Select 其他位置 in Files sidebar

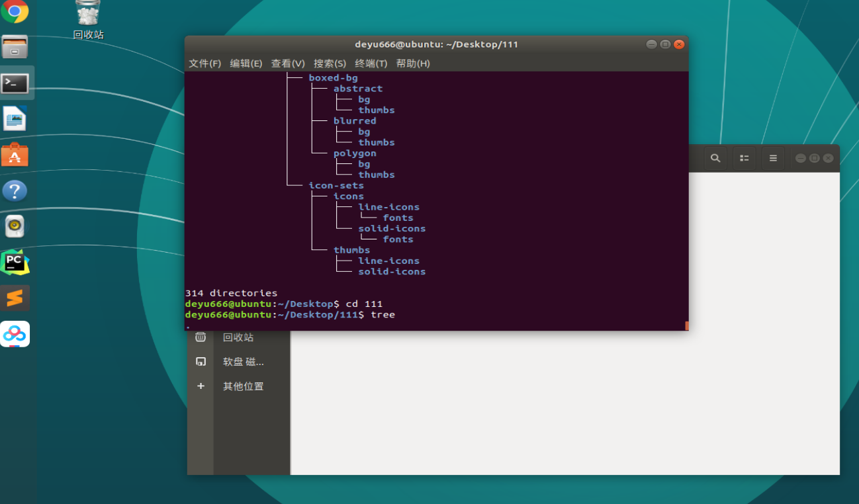point(244,386)
